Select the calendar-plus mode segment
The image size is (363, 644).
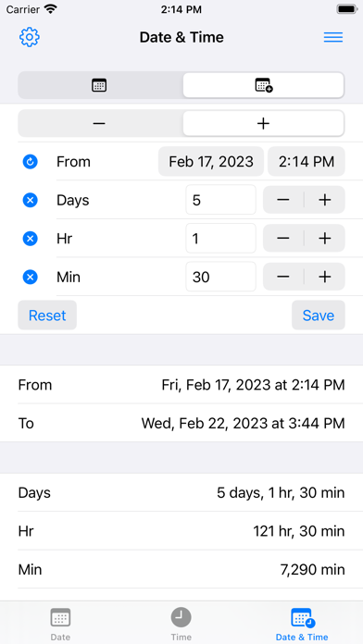pos(264,85)
